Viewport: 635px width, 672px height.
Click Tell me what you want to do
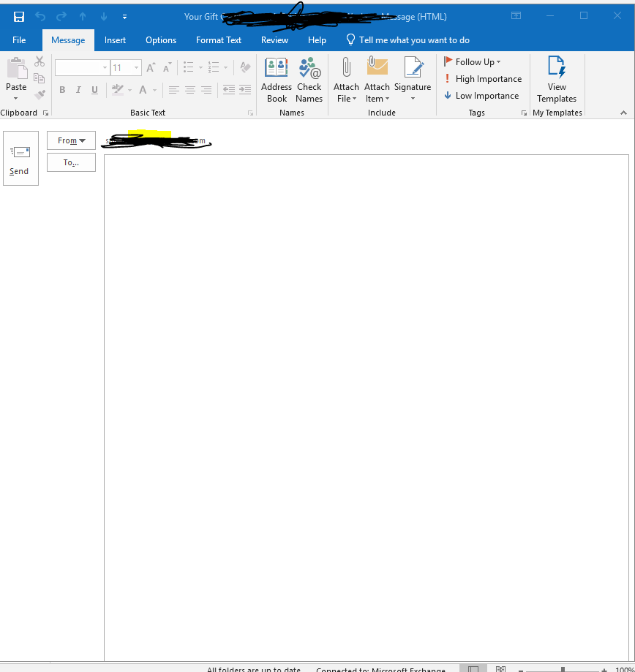pos(408,40)
